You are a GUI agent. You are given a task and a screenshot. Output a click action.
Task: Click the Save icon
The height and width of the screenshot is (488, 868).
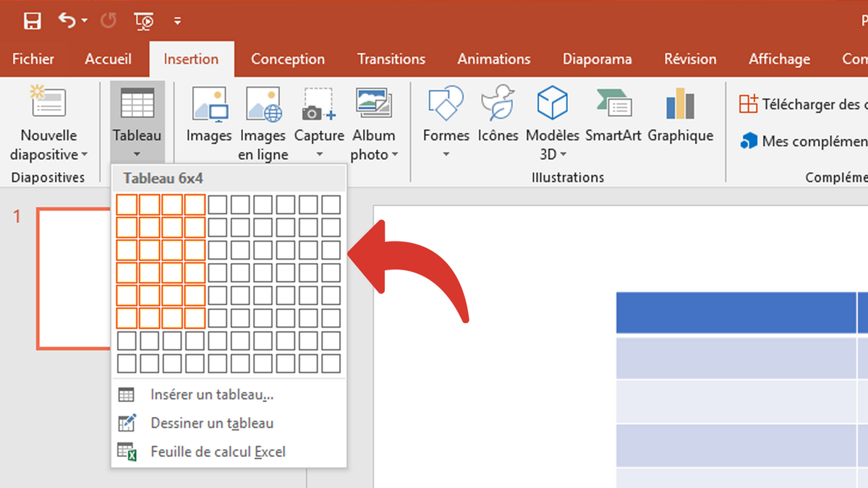point(32,20)
